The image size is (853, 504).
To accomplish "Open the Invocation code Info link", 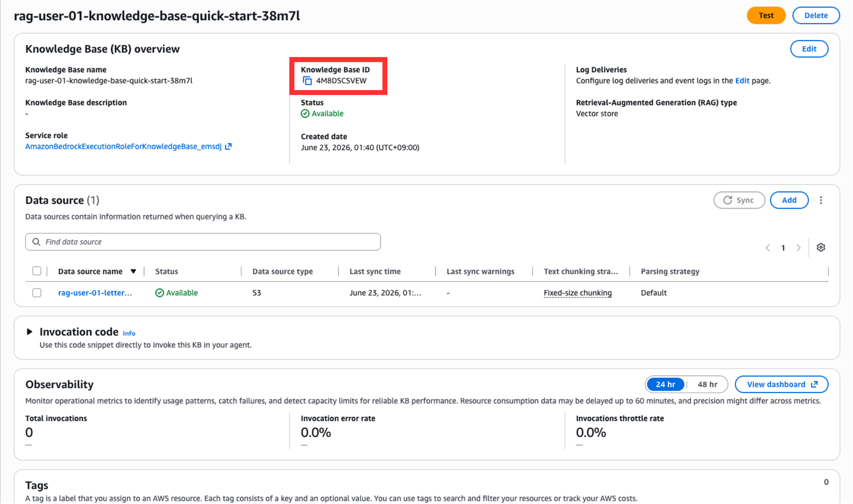I will coord(129,334).
